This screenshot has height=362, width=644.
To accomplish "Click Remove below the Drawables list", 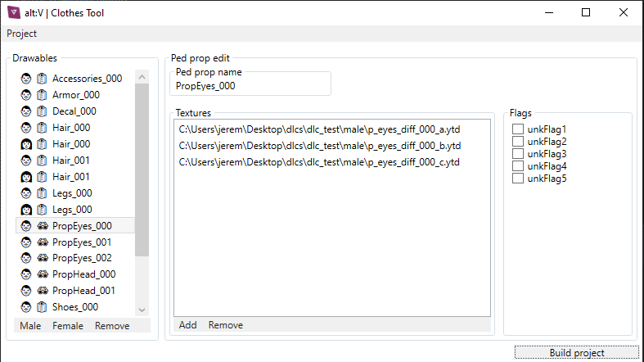I will [112, 326].
